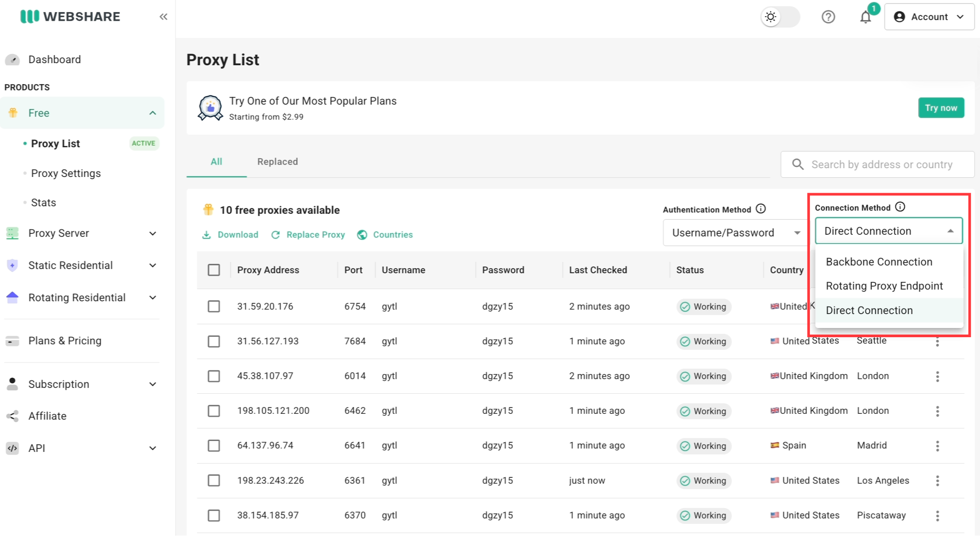Expand the API section
This screenshot has width=980, height=536.
152,448
